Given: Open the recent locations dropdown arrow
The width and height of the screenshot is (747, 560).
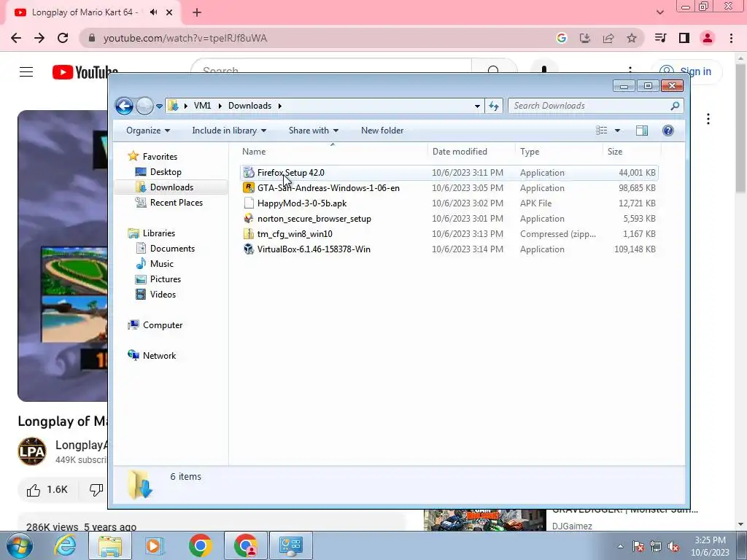Looking at the screenshot, I should [159, 106].
